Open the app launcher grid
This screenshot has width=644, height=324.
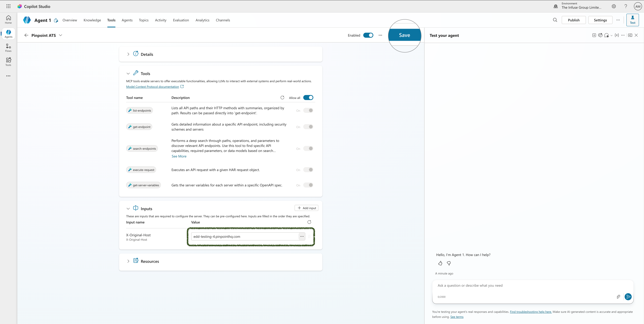click(8, 6)
